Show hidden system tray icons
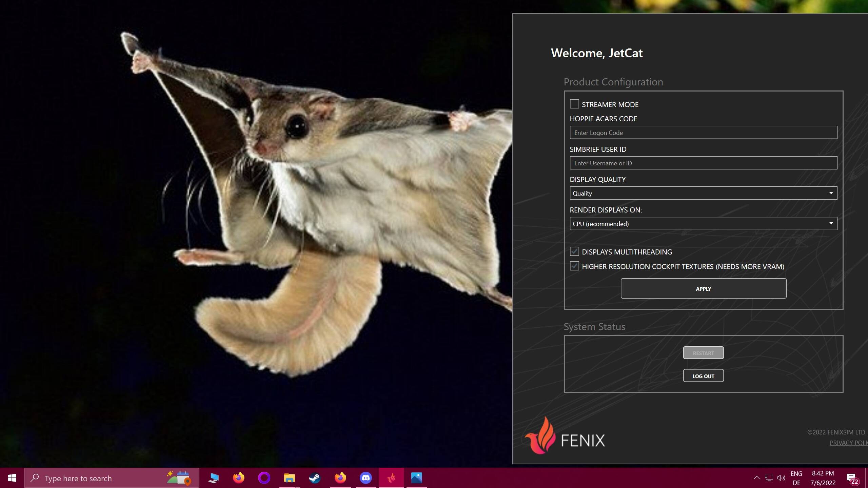This screenshot has width=868, height=488. [756, 478]
